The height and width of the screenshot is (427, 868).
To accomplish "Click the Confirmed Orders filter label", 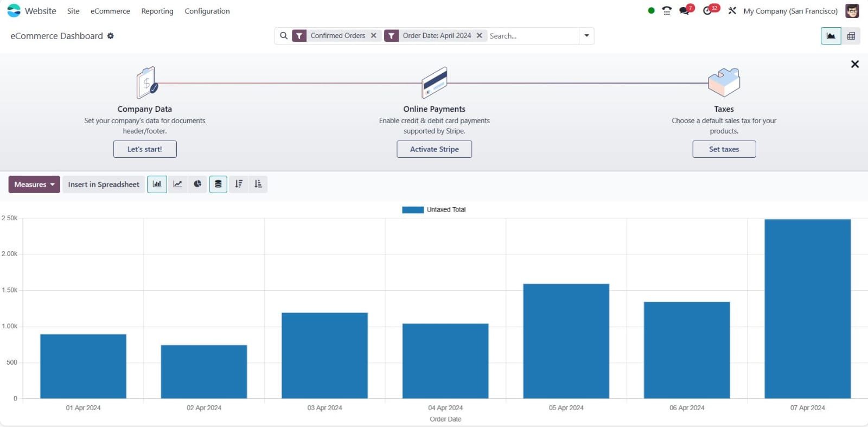I will point(338,36).
